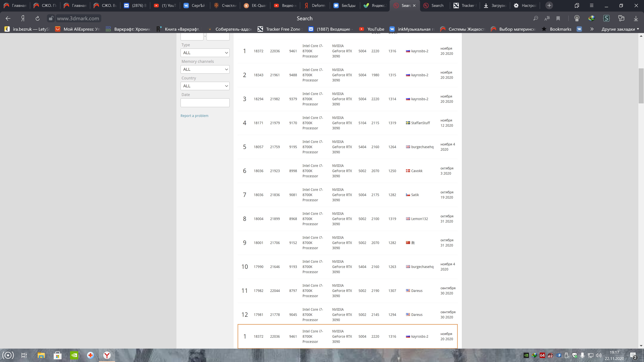Open the new tab plus button

tap(549, 6)
